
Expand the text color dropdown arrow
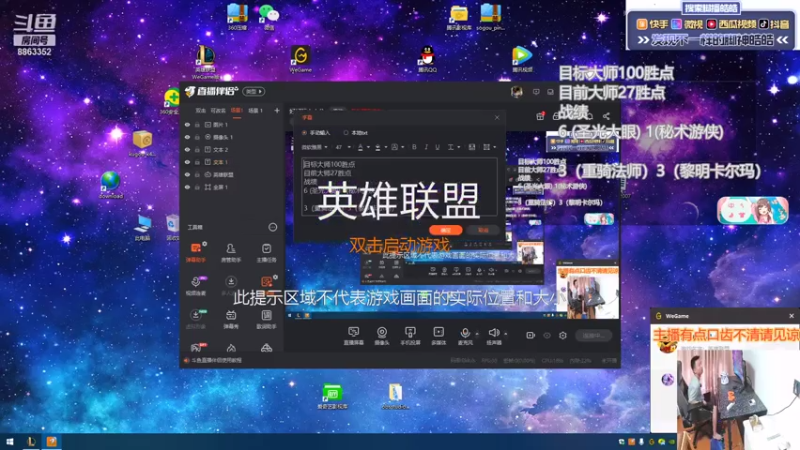368,147
